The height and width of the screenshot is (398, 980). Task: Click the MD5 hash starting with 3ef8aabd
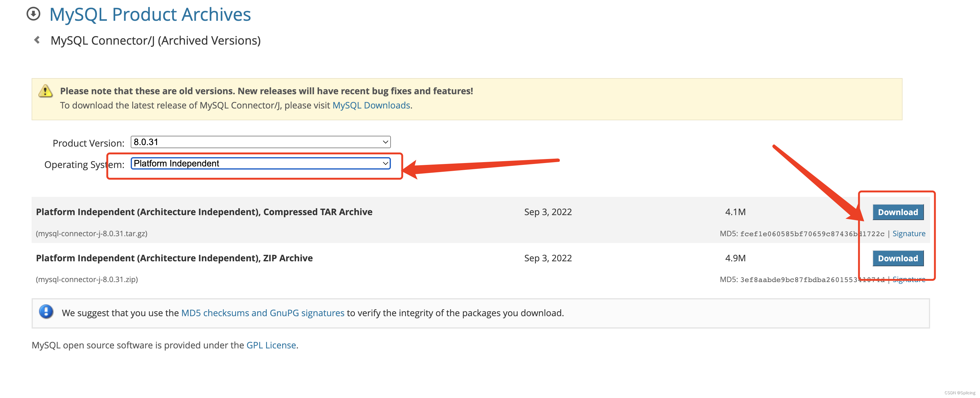812,280
